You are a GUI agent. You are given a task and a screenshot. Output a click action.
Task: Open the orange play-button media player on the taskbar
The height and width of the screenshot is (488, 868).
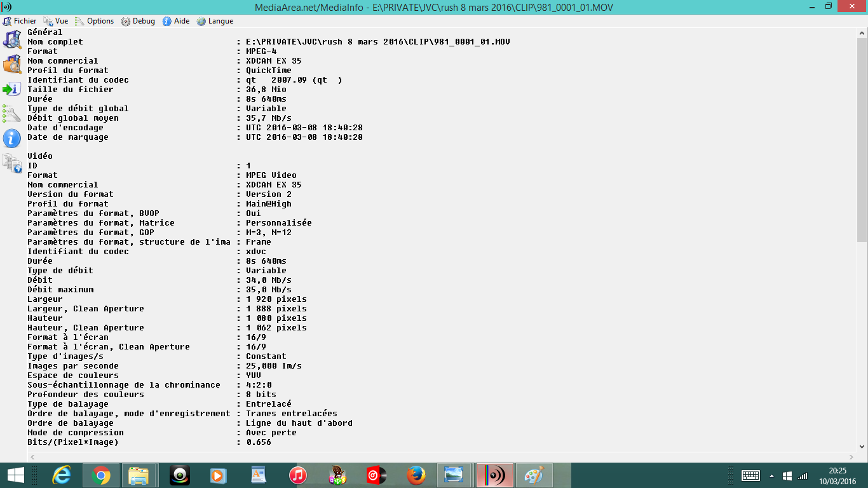click(x=218, y=475)
